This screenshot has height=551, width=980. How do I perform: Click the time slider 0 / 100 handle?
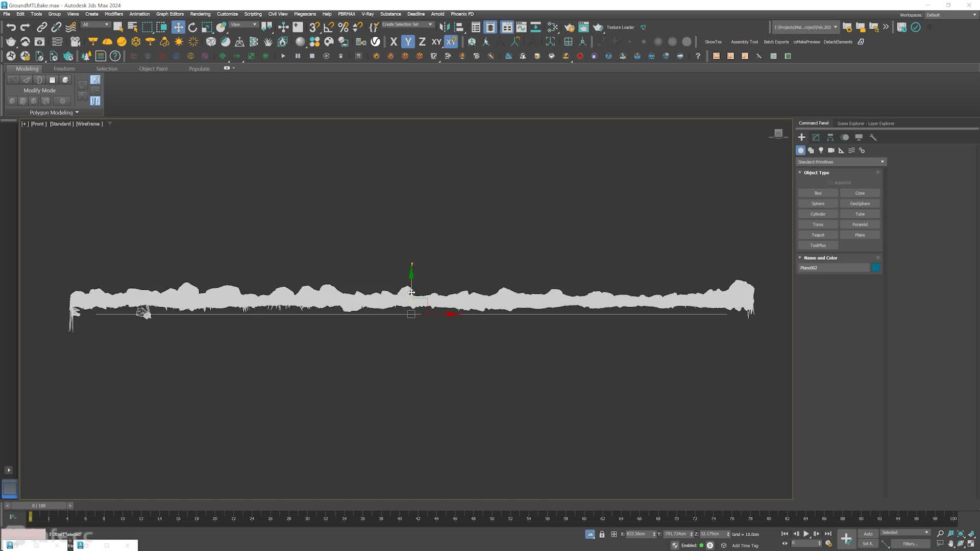(39, 506)
